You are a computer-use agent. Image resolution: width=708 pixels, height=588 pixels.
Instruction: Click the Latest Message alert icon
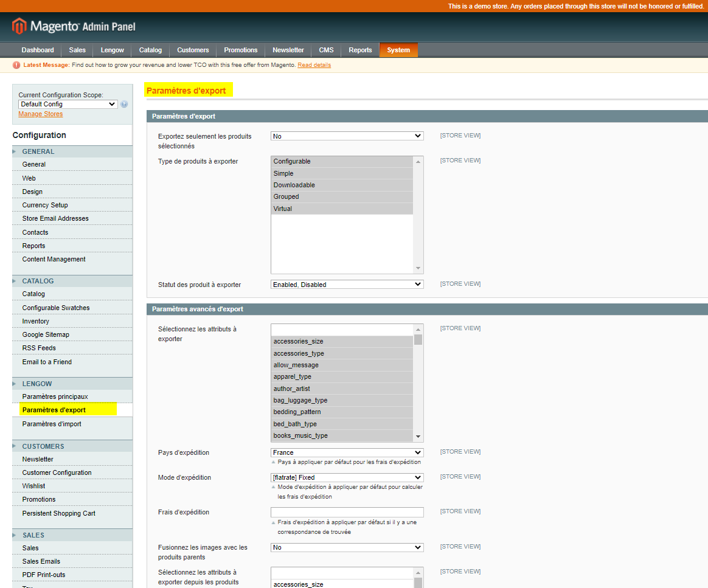pyautogui.click(x=16, y=65)
